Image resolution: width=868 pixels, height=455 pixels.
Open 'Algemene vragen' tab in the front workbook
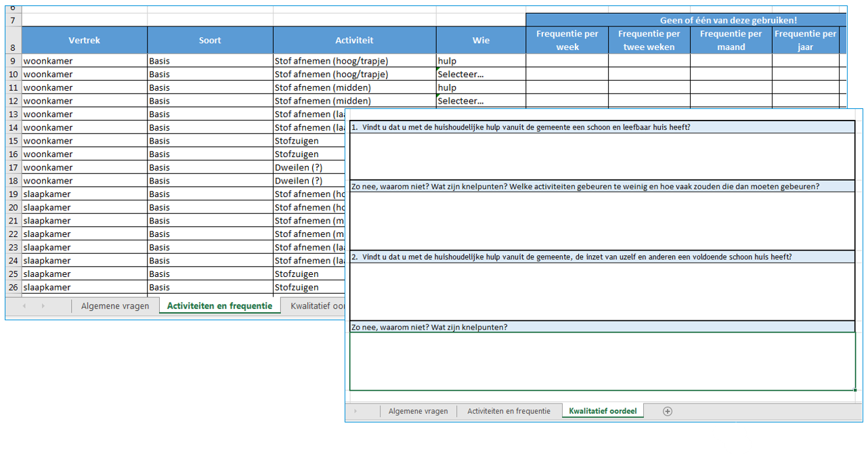[x=418, y=411]
